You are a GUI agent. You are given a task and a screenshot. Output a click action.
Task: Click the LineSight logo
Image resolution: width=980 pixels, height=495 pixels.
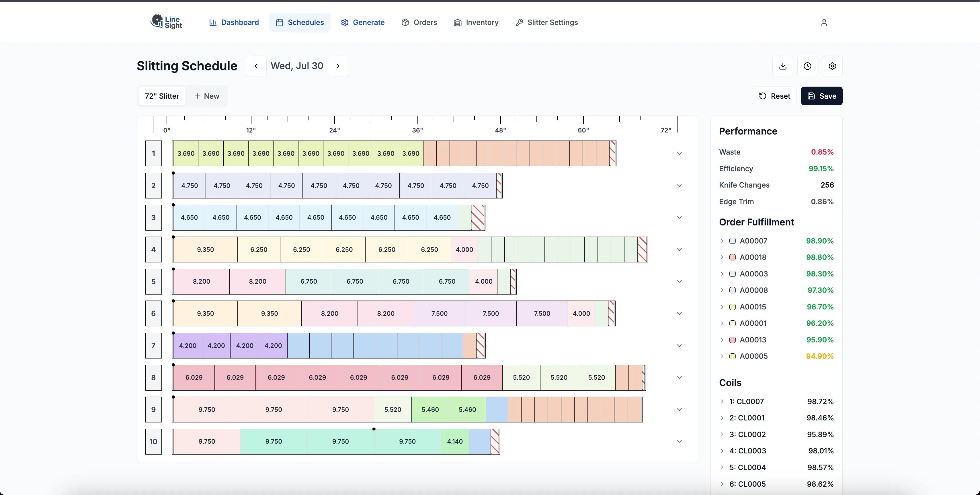[x=166, y=22]
